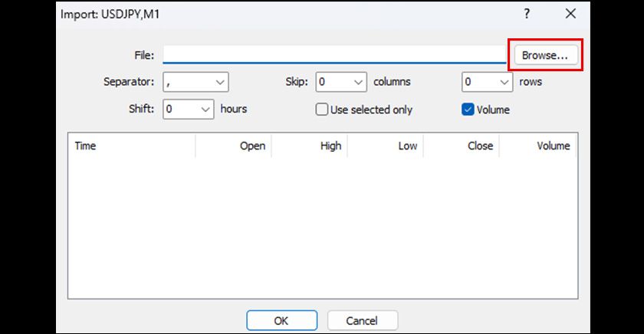Click the help question mark icon
Image resolution: width=644 pixels, height=334 pixels.
(527, 14)
